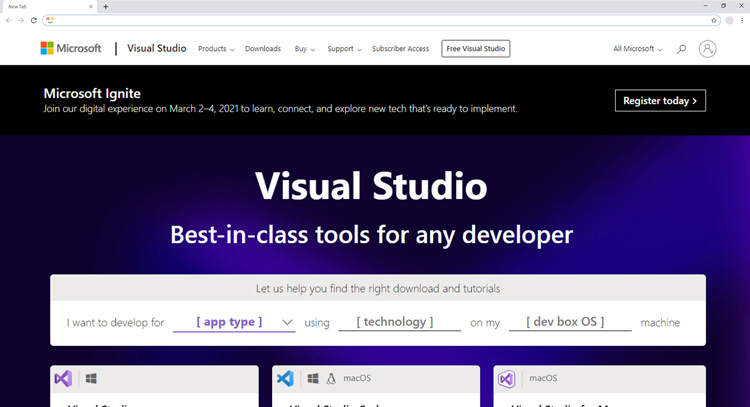Click the user account sign-in icon

tap(707, 49)
